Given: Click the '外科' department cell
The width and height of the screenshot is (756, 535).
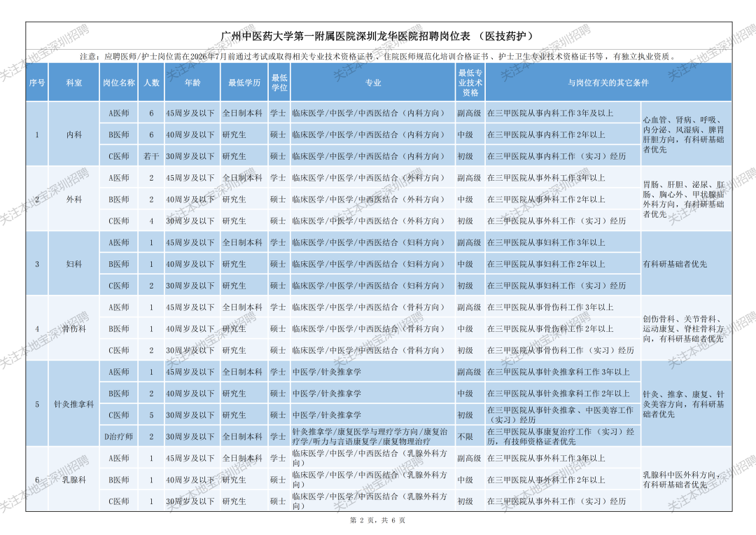Looking at the screenshot, I should pyautogui.click(x=73, y=200).
